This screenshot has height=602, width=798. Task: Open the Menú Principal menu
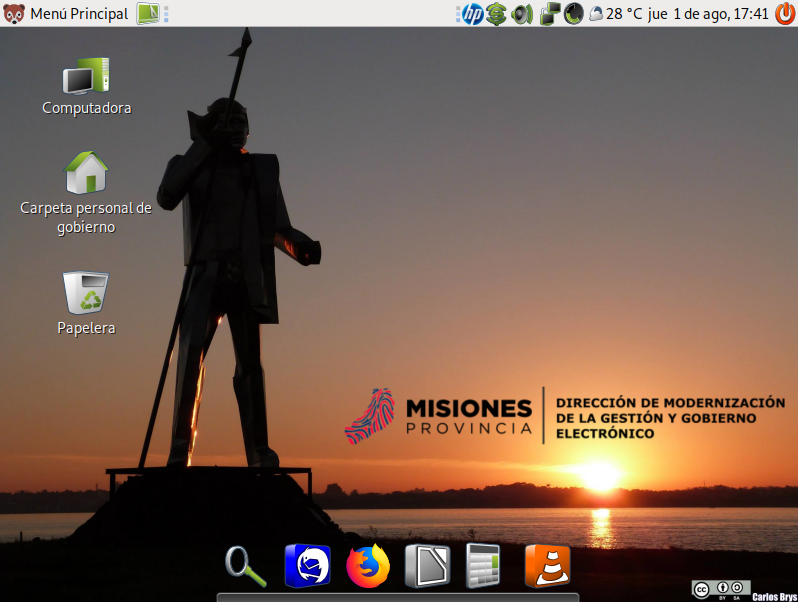[65, 14]
